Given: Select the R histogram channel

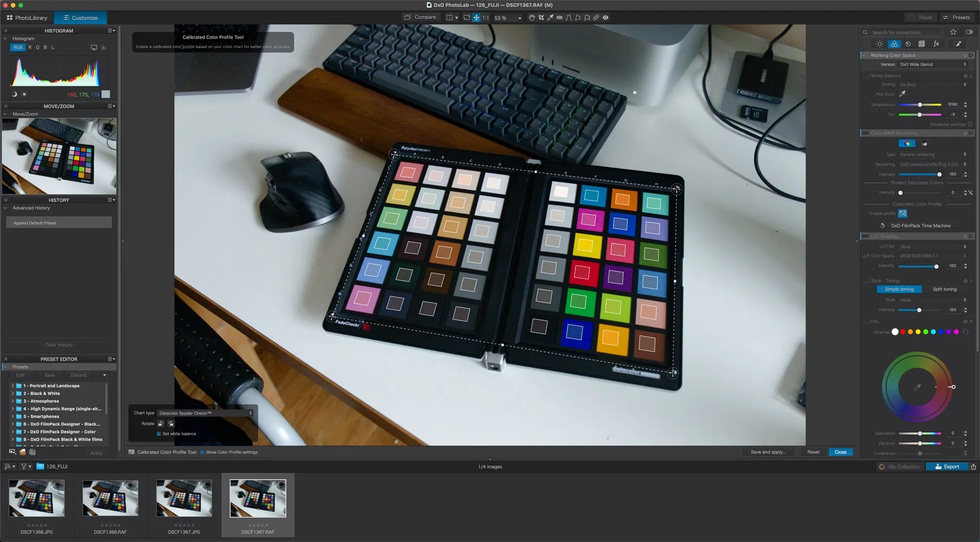Looking at the screenshot, I should [x=30, y=47].
